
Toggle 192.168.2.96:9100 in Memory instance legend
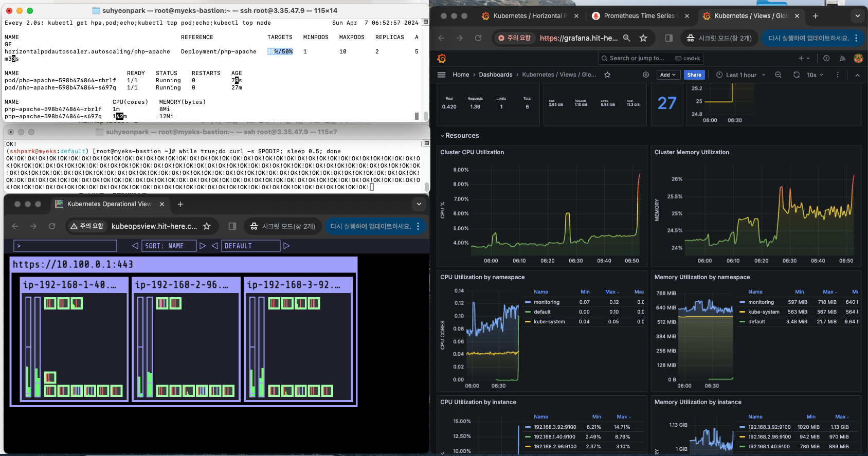(x=769, y=436)
